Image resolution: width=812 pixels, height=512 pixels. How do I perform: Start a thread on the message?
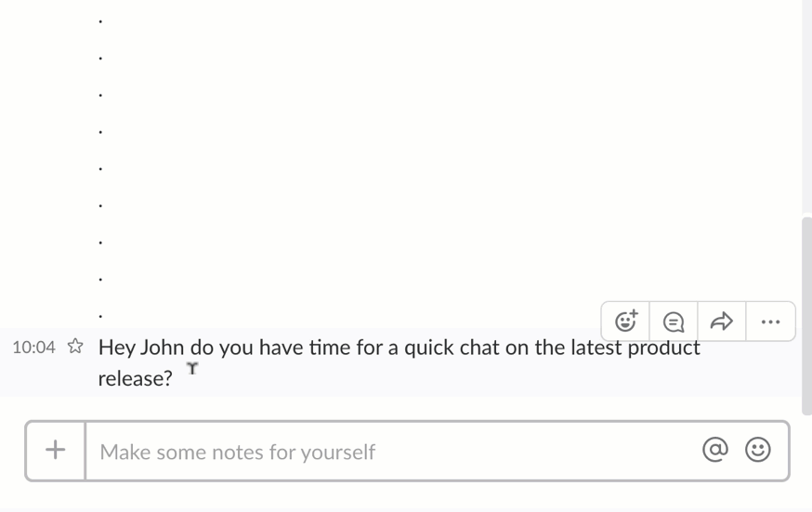point(674,322)
